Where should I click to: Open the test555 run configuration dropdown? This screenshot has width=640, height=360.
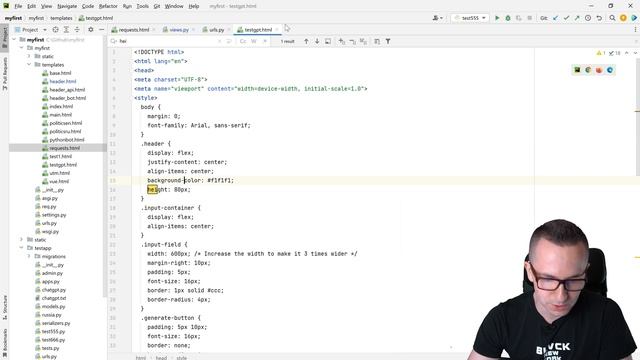tap(470, 18)
